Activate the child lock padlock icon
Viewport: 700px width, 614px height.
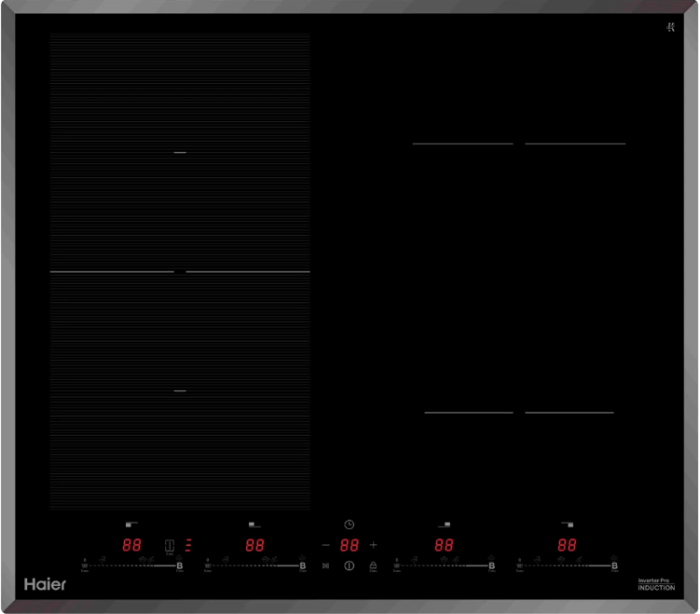(372, 565)
